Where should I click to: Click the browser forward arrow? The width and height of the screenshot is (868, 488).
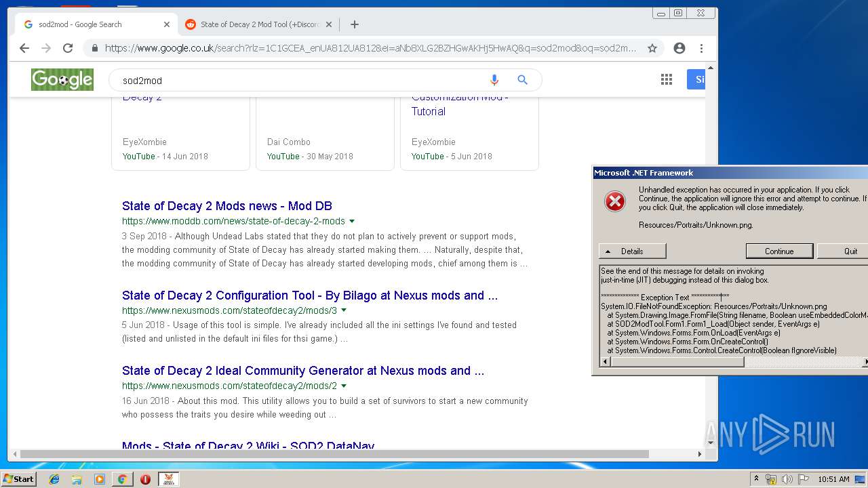[46, 48]
